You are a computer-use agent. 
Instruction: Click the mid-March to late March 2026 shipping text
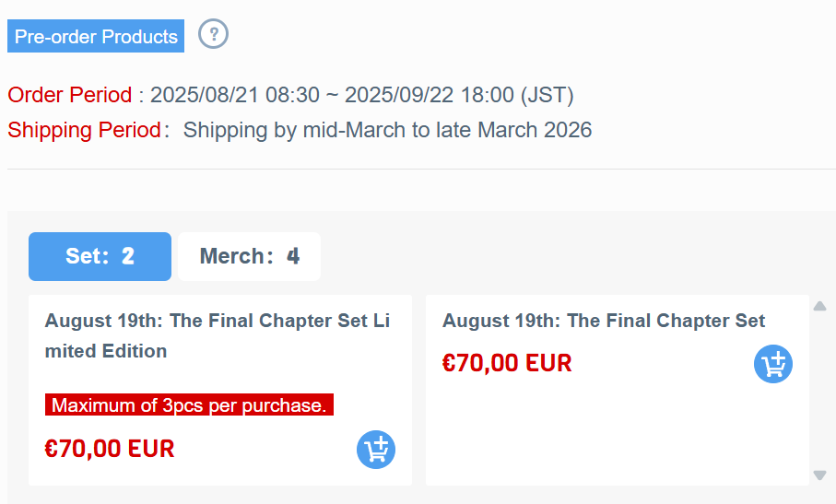[x=388, y=130]
